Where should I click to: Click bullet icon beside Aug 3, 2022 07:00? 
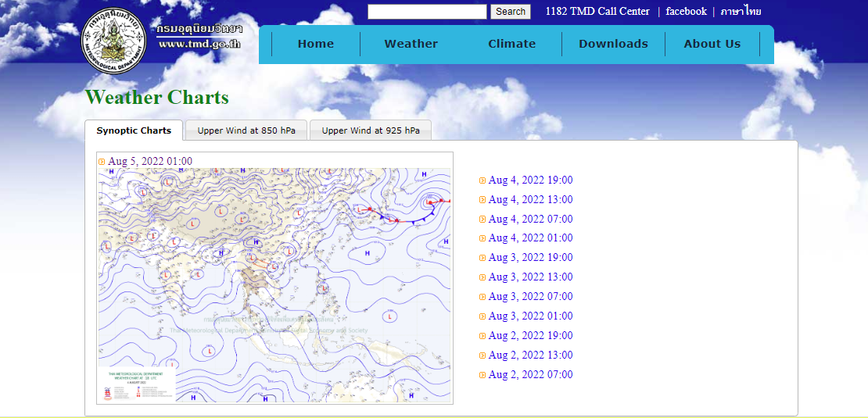(482, 297)
